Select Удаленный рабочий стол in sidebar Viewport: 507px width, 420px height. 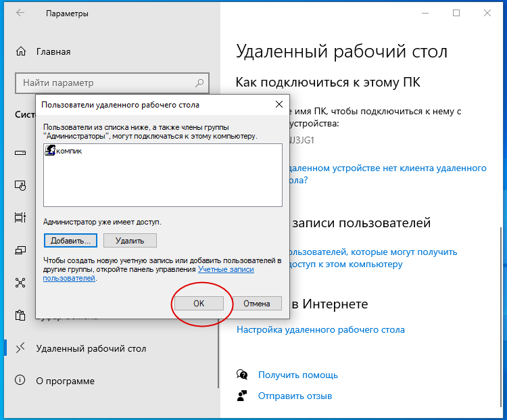pyautogui.click(x=91, y=348)
